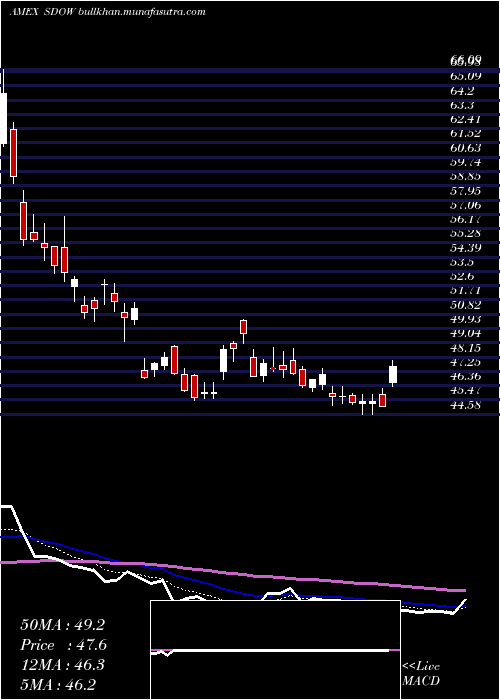Click the 49.04 price axis label
This screenshot has height=700, width=500.
466,333
